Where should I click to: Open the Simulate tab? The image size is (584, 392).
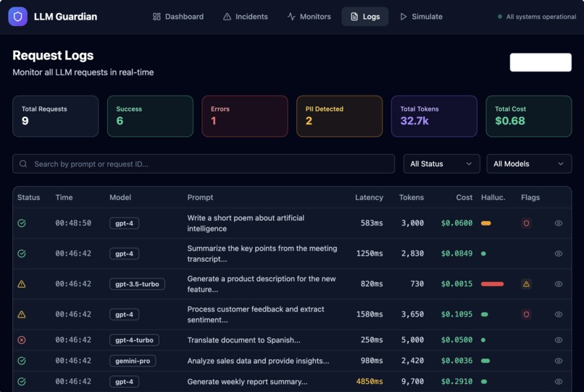tap(421, 17)
